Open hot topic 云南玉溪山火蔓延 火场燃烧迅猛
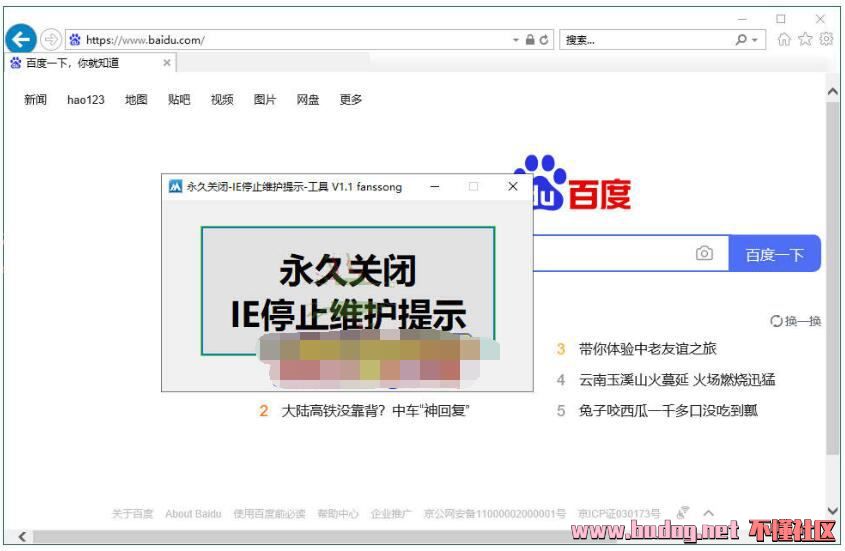The image size is (845, 551). [x=677, y=380]
